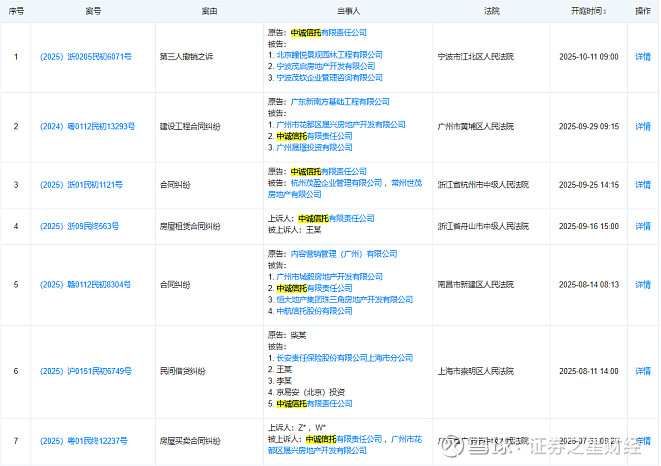The image size is (661, 466).
Task: Open appellee 中诚信托有限责任公司 in row 7
Action: click(x=344, y=439)
